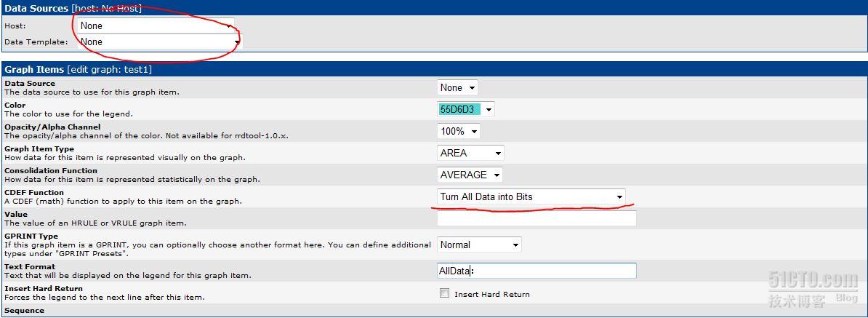The image size is (868, 318).
Task: Open the Consolidation Function AVERAGE dropdown
Action: (470, 175)
